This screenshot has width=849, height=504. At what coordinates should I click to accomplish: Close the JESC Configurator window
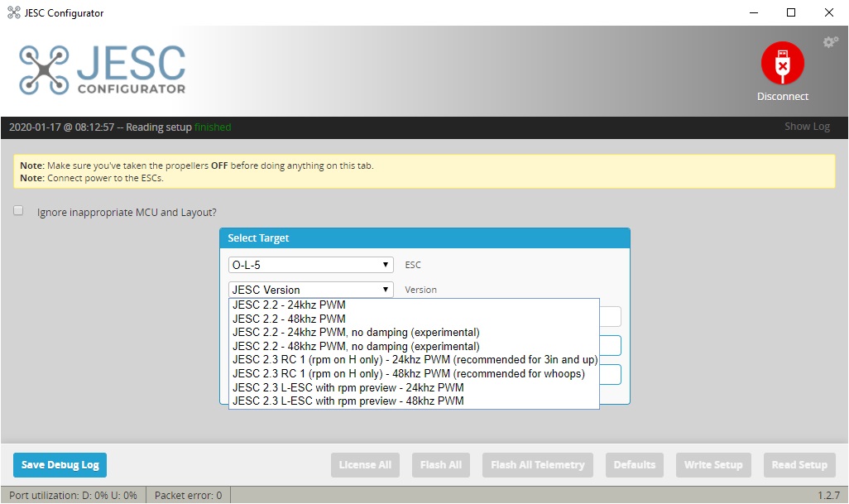pyautogui.click(x=829, y=12)
